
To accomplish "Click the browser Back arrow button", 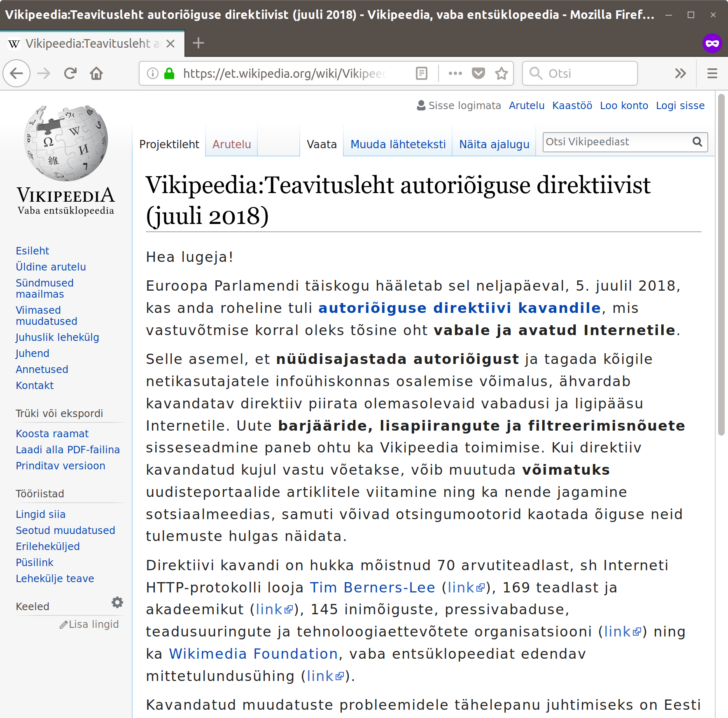I will pyautogui.click(x=16, y=74).
